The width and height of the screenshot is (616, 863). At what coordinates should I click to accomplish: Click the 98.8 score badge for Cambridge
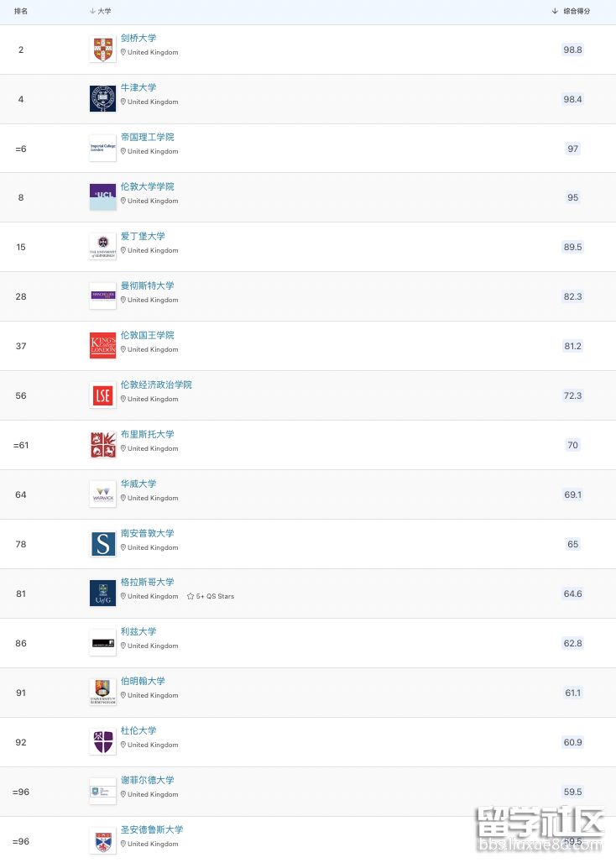click(572, 50)
